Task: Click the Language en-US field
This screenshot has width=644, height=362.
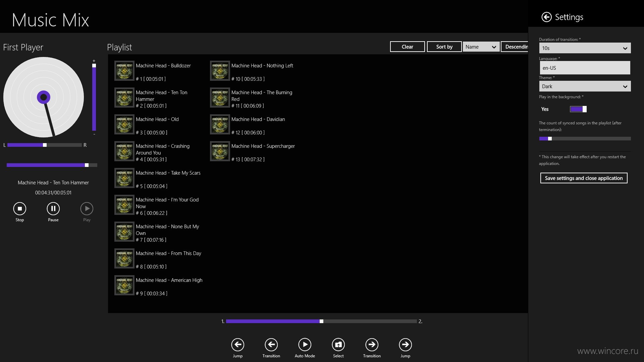Action: pyautogui.click(x=585, y=68)
